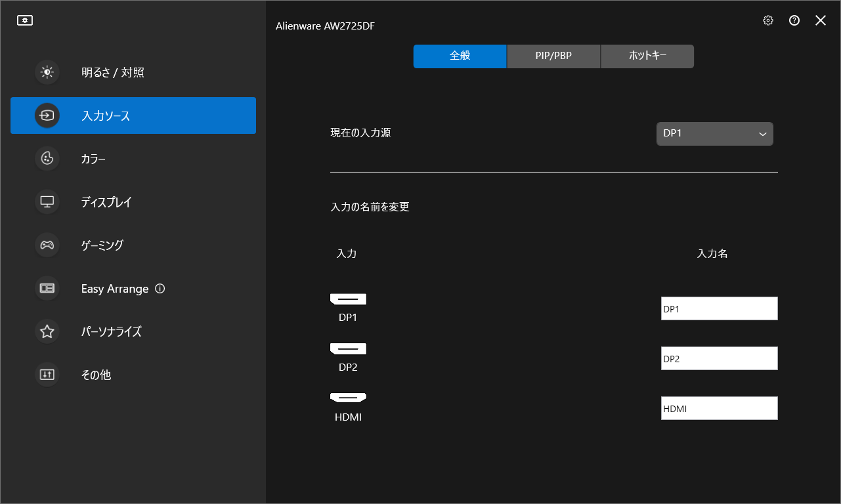Click the DP2 label under the port icon
841x504 pixels.
pyautogui.click(x=348, y=367)
